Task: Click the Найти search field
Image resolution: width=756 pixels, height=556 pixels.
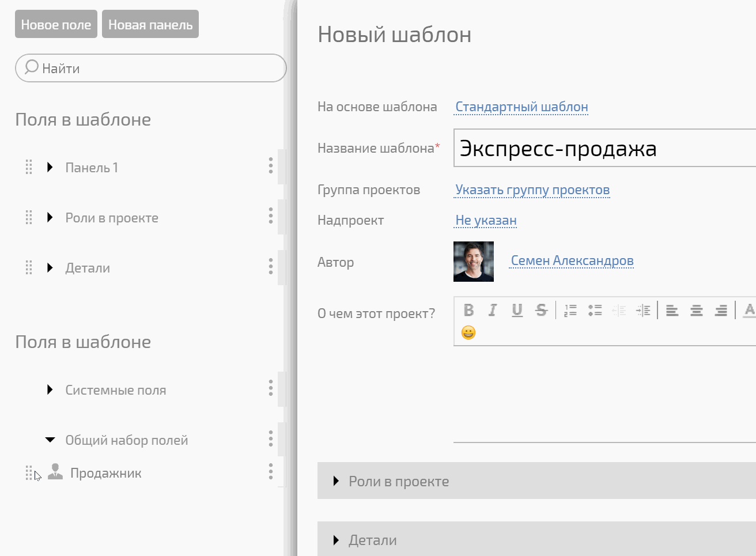Action: pos(151,68)
